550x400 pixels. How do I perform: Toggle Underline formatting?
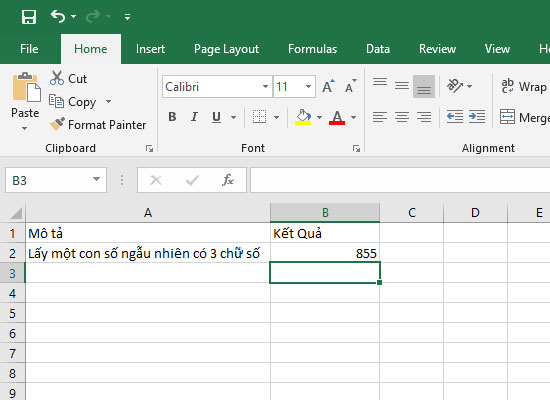pyautogui.click(x=216, y=117)
